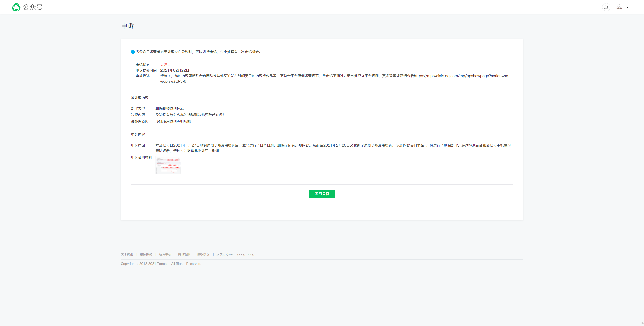Screen dimensions: 644x326
Task: Go to 运营中心 in the footer
Action: tap(165, 254)
